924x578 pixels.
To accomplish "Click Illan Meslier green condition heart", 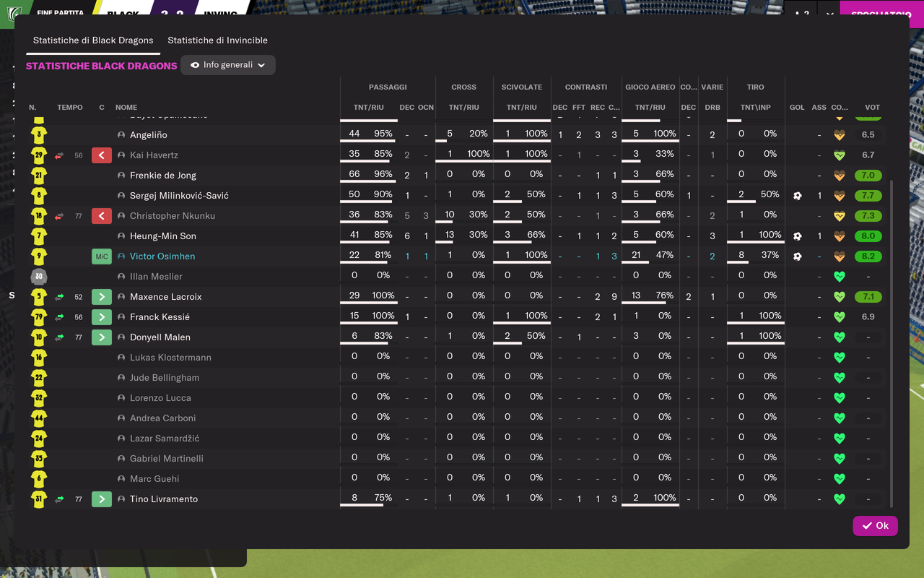I will [x=839, y=277].
